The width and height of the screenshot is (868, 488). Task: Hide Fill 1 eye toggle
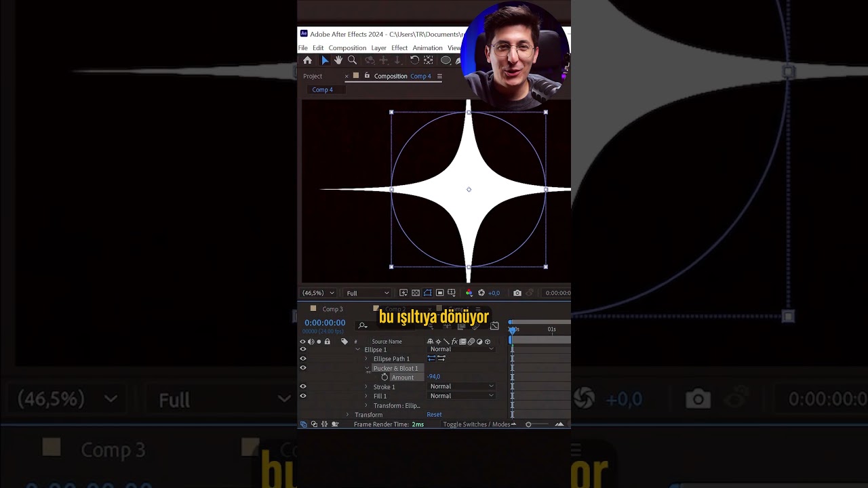click(303, 396)
